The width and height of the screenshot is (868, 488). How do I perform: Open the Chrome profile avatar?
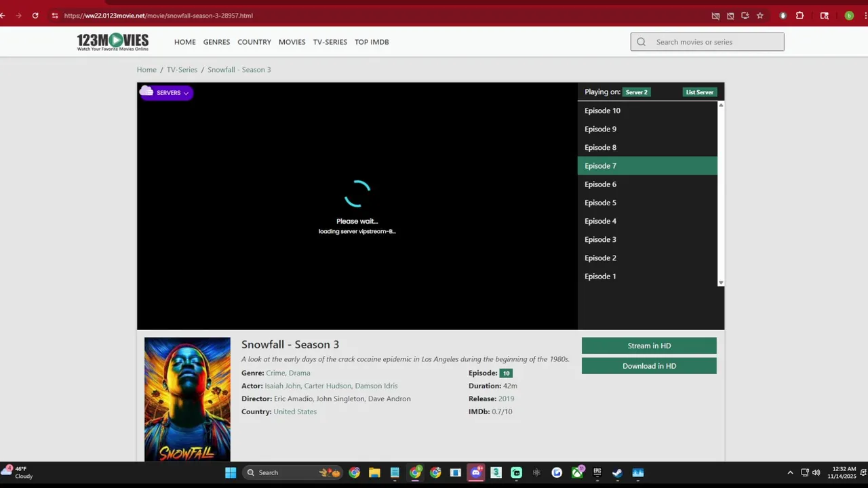tap(849, 16)
